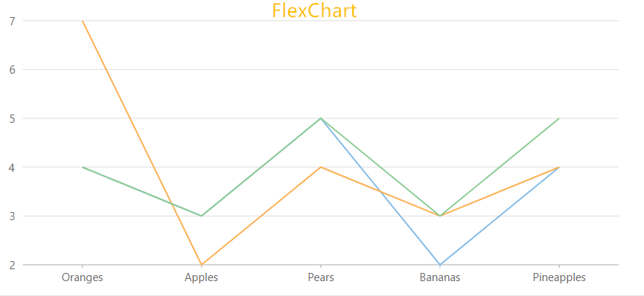This screenshot has width=644, height=296.
Task: Click the y-axis label 2
Action: pos(12,265)
